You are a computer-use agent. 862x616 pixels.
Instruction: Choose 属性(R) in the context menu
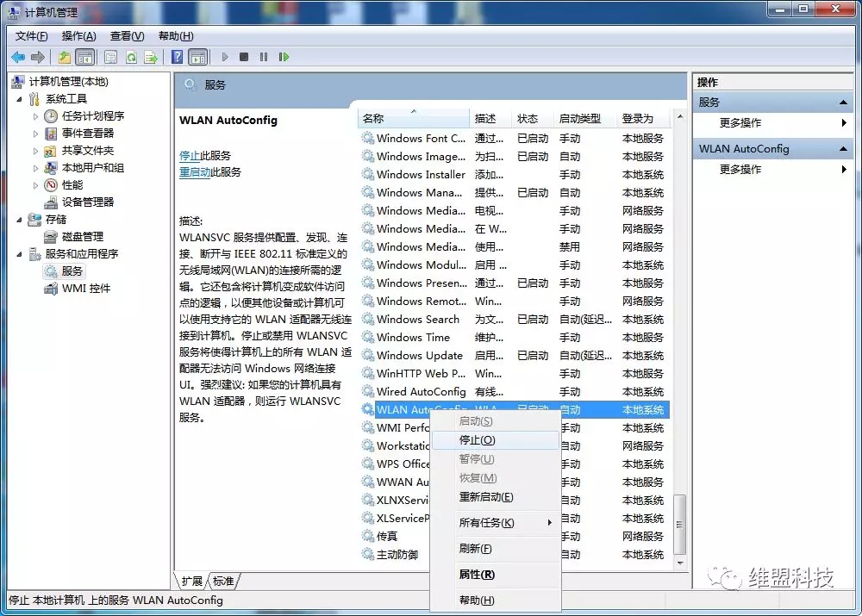coord(496,575)
